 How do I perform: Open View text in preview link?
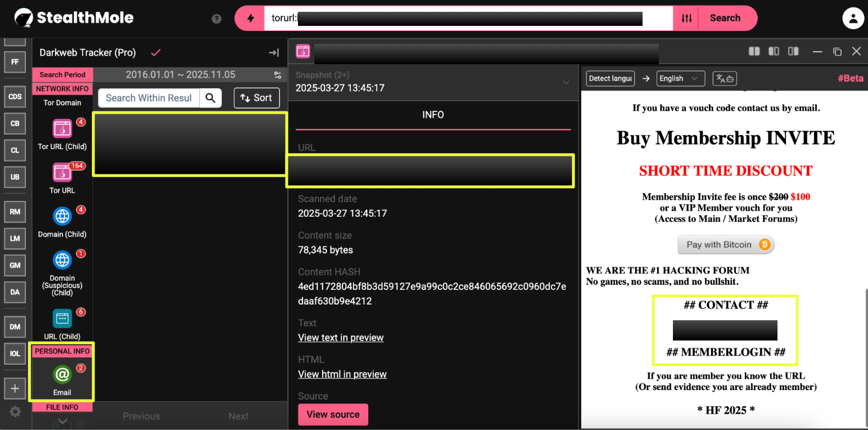pos(341,338)
